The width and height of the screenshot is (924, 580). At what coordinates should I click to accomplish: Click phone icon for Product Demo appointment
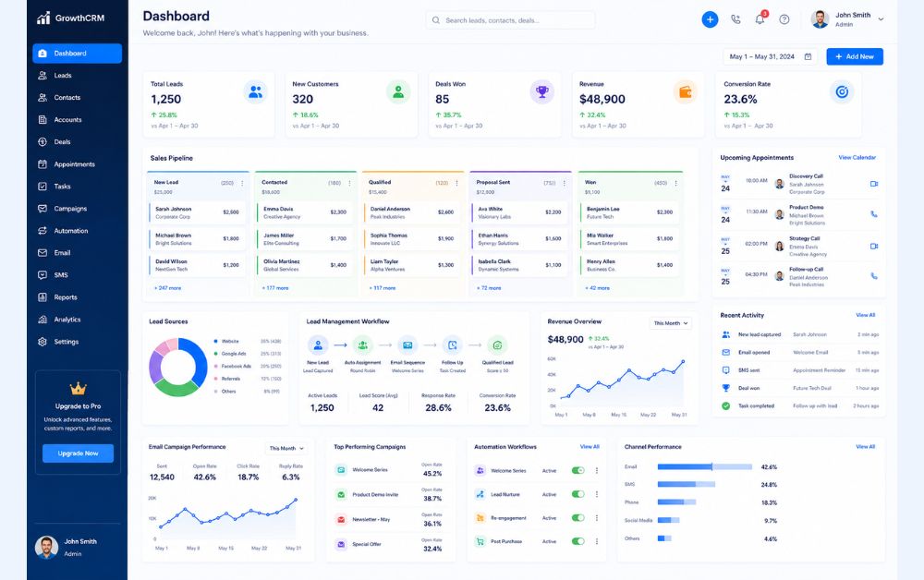(874, 214)
